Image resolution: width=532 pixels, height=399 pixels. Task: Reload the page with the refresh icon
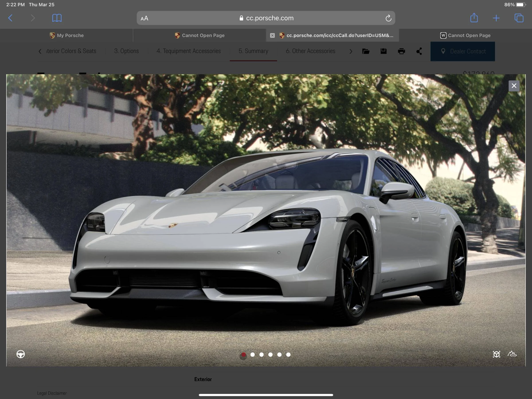pos(388,18)
